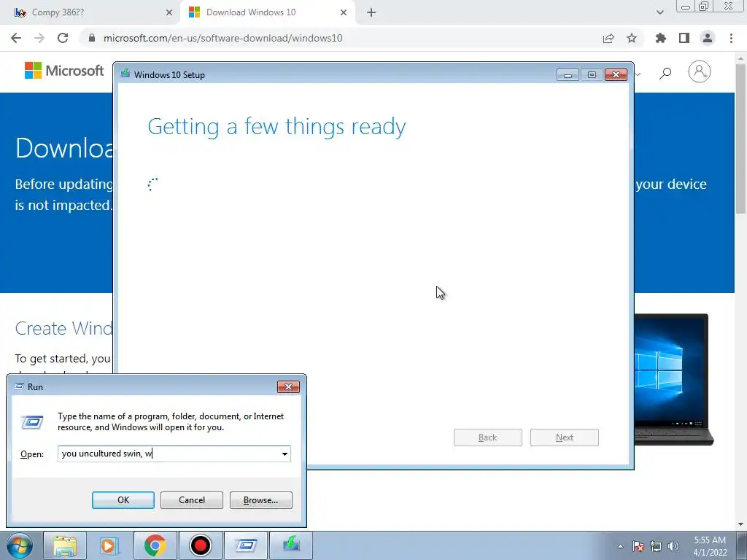747x560 pixels.
Task: Close the Windows 10 Setup window
Action: pyautogui.click(x=616, y=75)
